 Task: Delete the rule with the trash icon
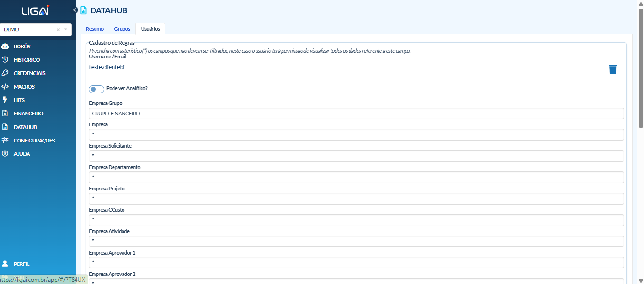click(x=613, y=69)
